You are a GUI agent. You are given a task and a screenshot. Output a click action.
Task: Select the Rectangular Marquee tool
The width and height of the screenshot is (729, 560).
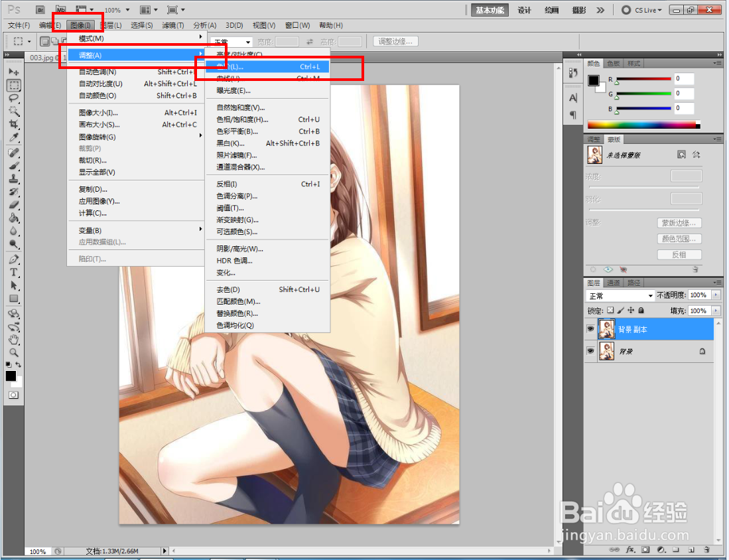point(14,85)
